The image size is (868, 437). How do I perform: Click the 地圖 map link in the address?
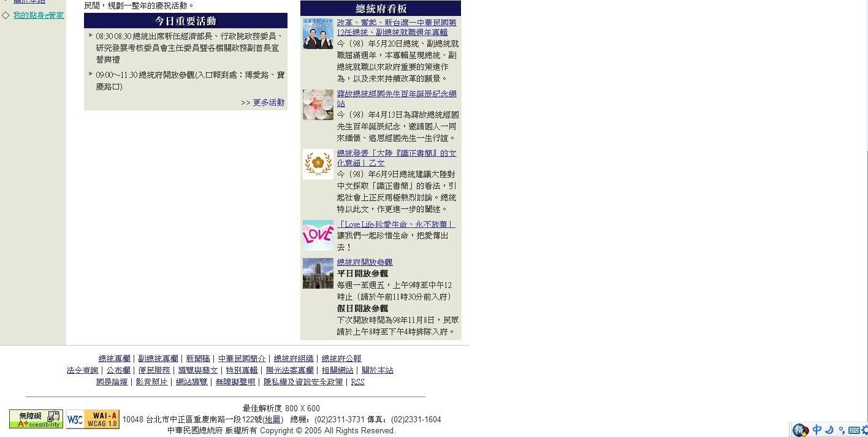tap(272, 420)
